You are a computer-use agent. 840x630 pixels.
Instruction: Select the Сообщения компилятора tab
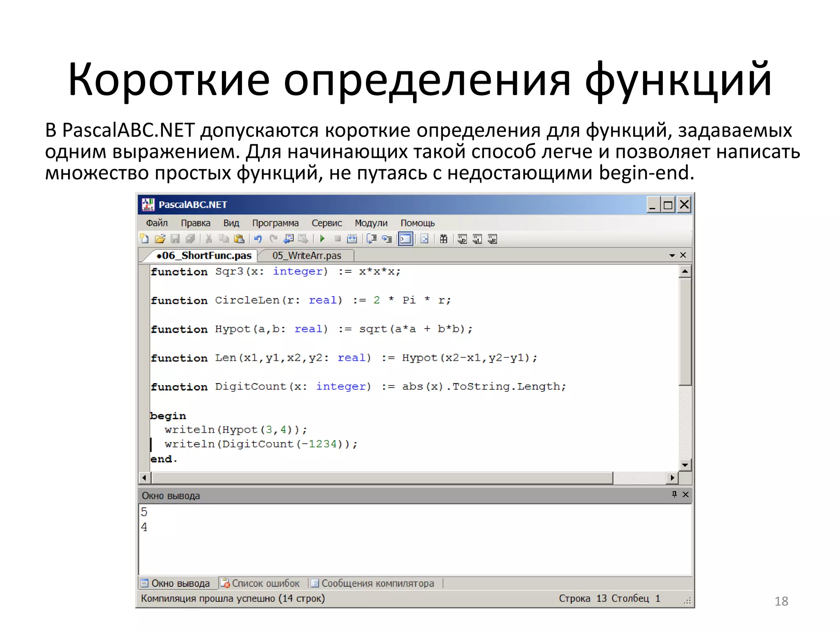tap(372, 583)
